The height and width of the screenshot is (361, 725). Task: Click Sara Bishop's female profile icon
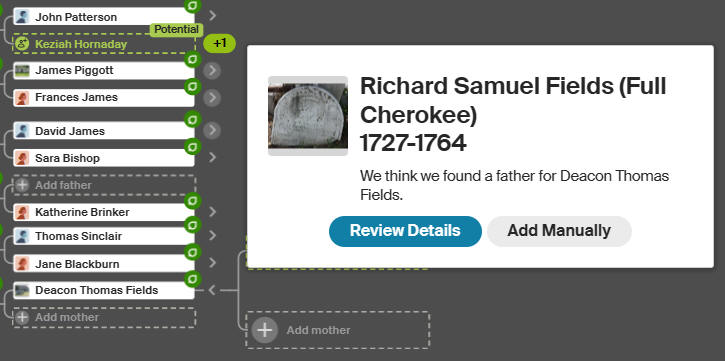pos(22,158)
